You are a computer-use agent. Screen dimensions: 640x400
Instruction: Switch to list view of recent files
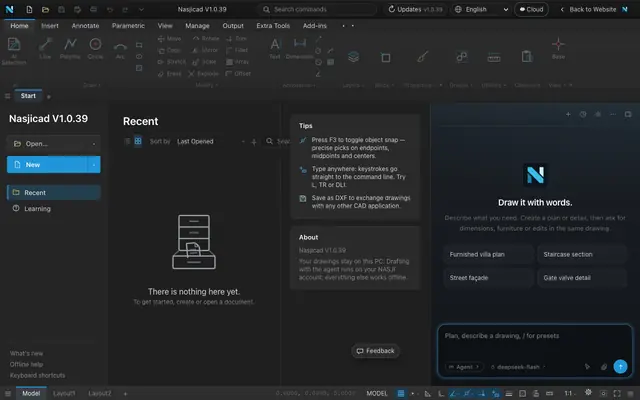pyautogui.click(x=127, y=141)
